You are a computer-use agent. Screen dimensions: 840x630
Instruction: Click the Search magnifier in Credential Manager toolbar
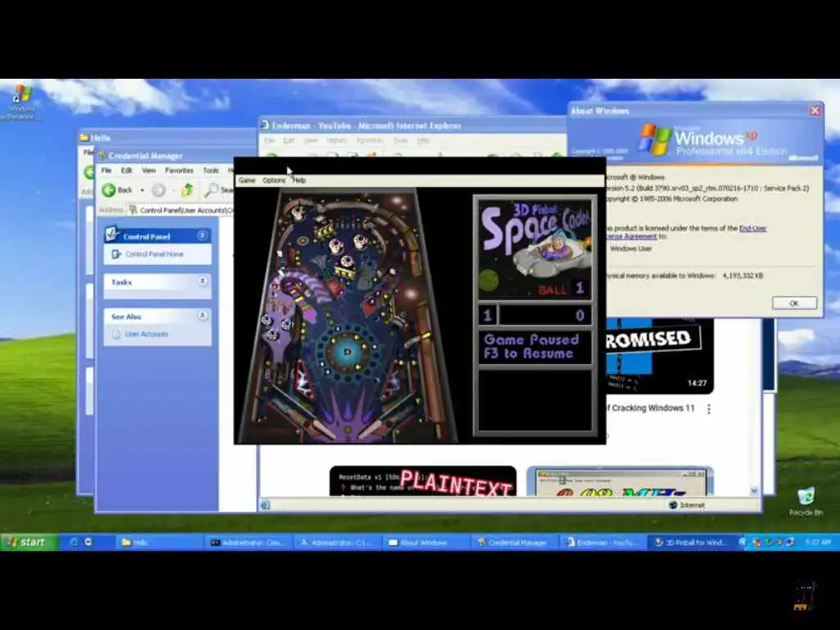[212, 190]
